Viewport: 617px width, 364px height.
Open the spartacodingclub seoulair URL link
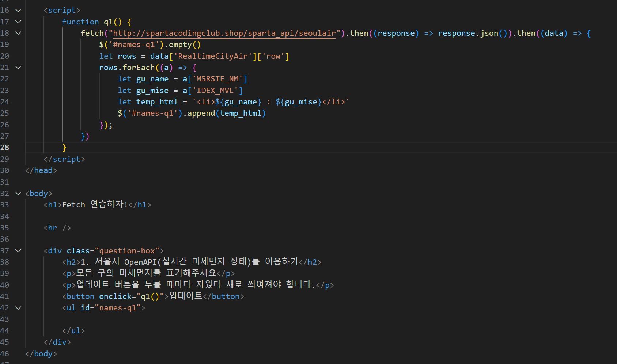click(x=224, y=33)
